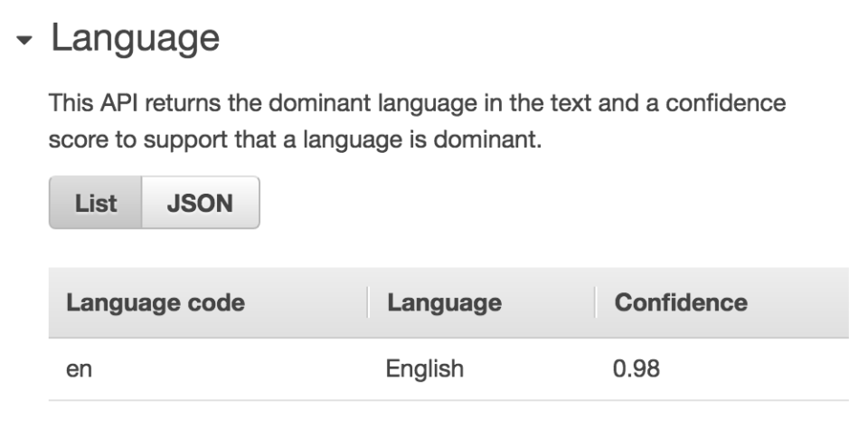Image resolution: width=868 pixels, height=429 pixels.
Task: Click the Language section heading
Action: pyautogui.click(x=136, y=38)
